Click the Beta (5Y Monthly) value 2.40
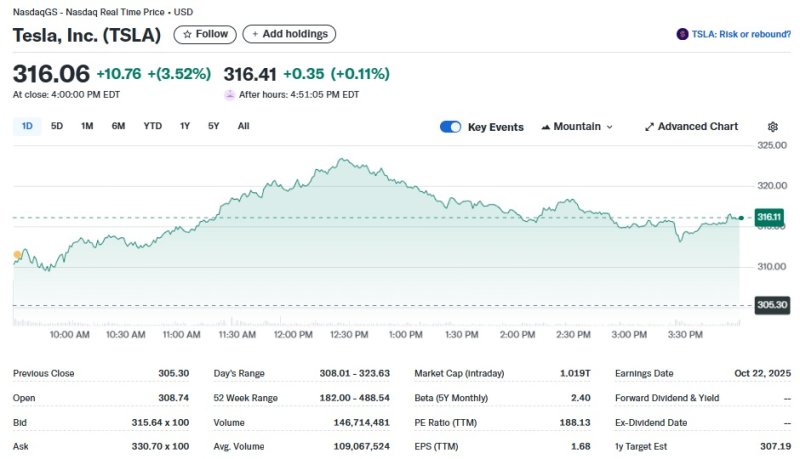This screenshot has width=800, height=459. [x=581, y=398]
